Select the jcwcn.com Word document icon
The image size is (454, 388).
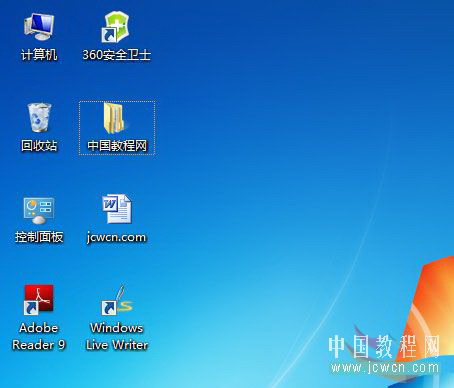(x=117, y=209)
